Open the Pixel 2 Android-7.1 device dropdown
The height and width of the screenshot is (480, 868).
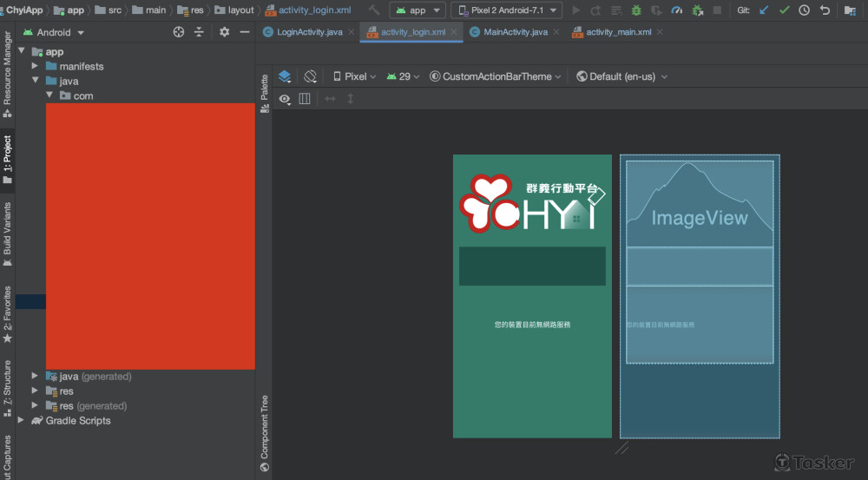click(x=505, y=10)
